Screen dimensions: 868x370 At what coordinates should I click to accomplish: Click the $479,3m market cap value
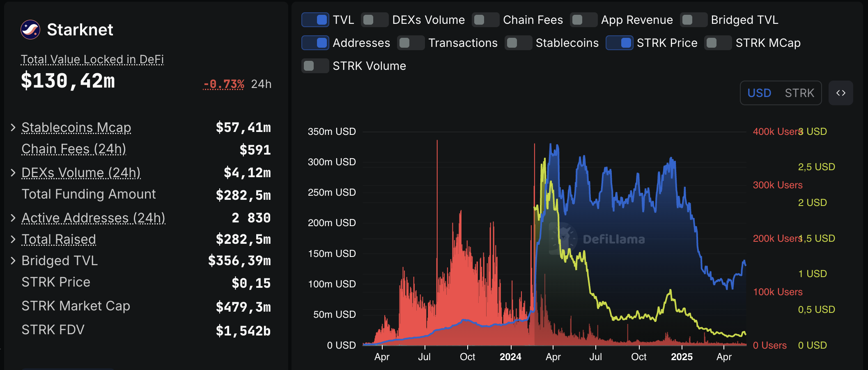click(243, 307)
